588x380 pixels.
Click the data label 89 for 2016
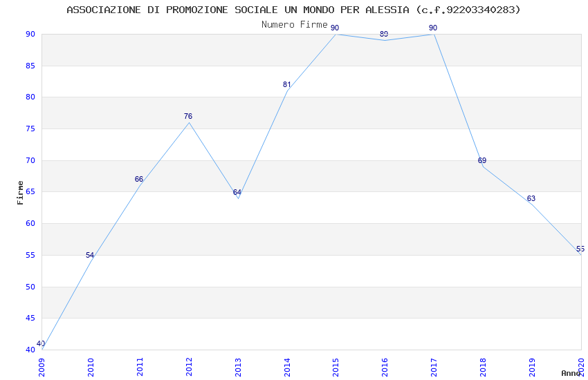click(384, 34)
